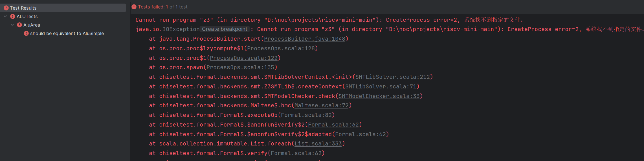Click the Create breakpoint hint
Screen dimensions: 644x161
pos(225,29)
